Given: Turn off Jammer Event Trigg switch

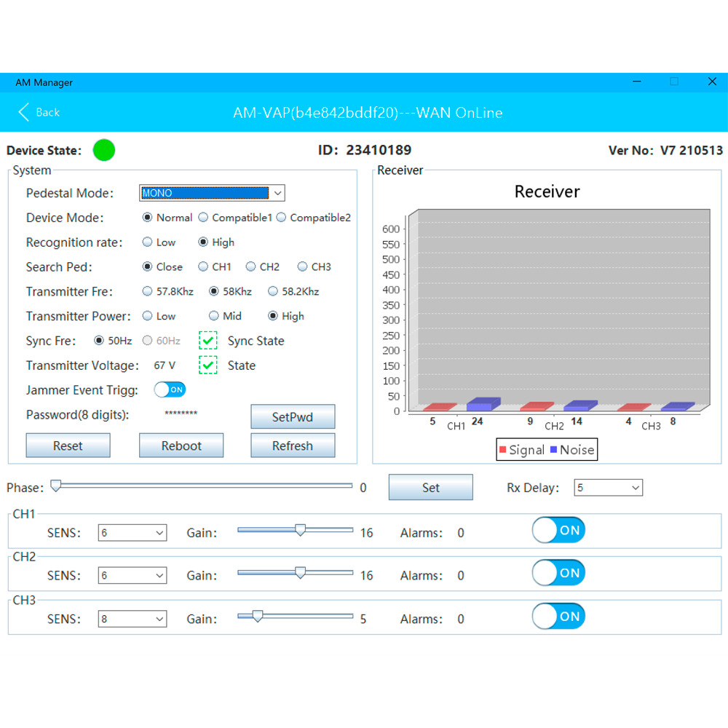Looking at the screenshot, I should pyautogui.click(x=170, y=389).
